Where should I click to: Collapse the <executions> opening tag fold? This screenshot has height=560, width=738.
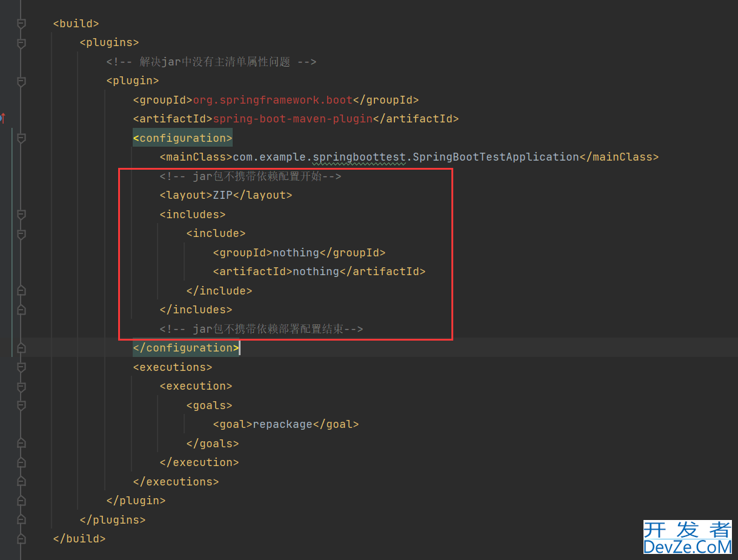pos(21,367)
